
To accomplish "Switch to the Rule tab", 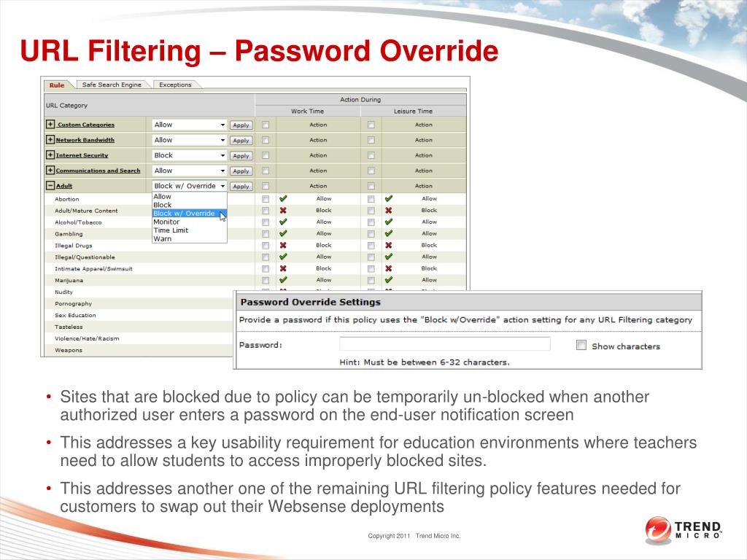I will pos(57,85).
